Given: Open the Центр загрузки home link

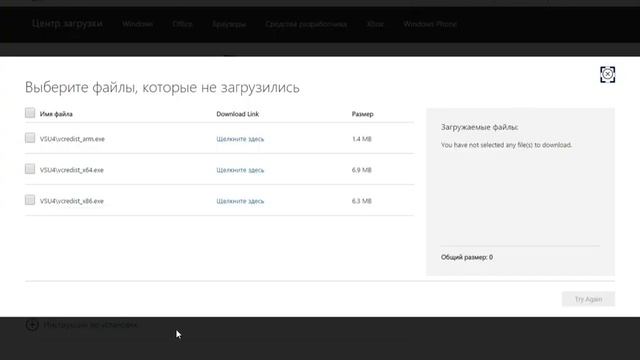Looking at the screenshot, I should pyautogui.click(x=67, y=24).
